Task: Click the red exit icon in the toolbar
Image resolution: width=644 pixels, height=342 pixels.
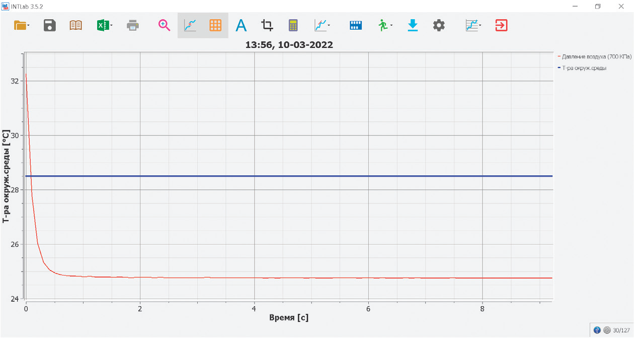Action: [501, 25]
